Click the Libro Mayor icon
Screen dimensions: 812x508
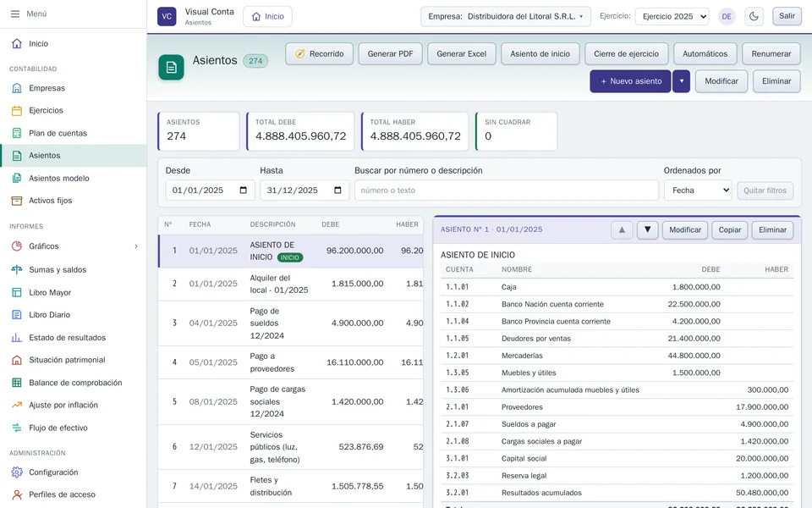(x=17, y=292)
